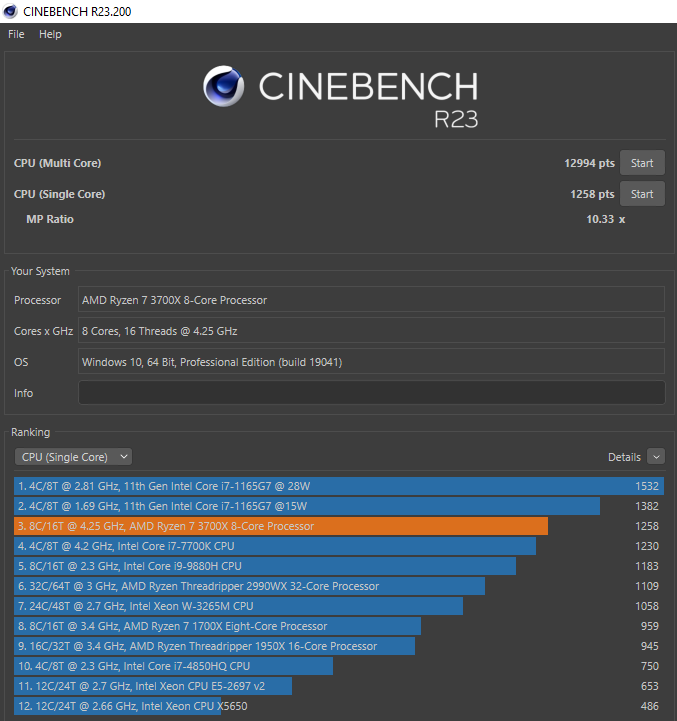Select the Ryzen 7 1700X ranking row
Screen dimensions: 677x721
pyautogui.click(x=339, y=626)
